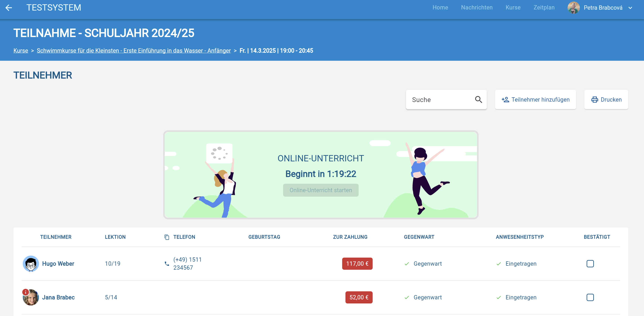Click Hugo Weber's avatar image

31,263
